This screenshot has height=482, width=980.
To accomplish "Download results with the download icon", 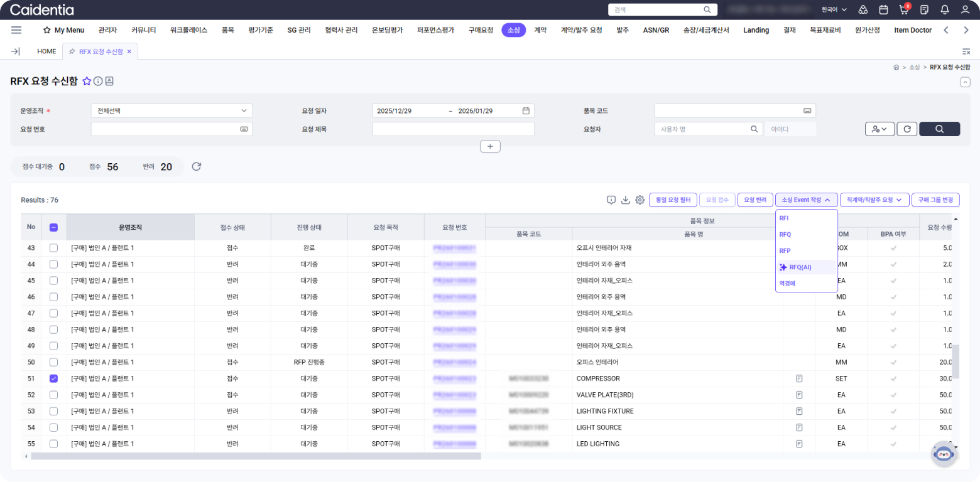I will pos(625,200).
